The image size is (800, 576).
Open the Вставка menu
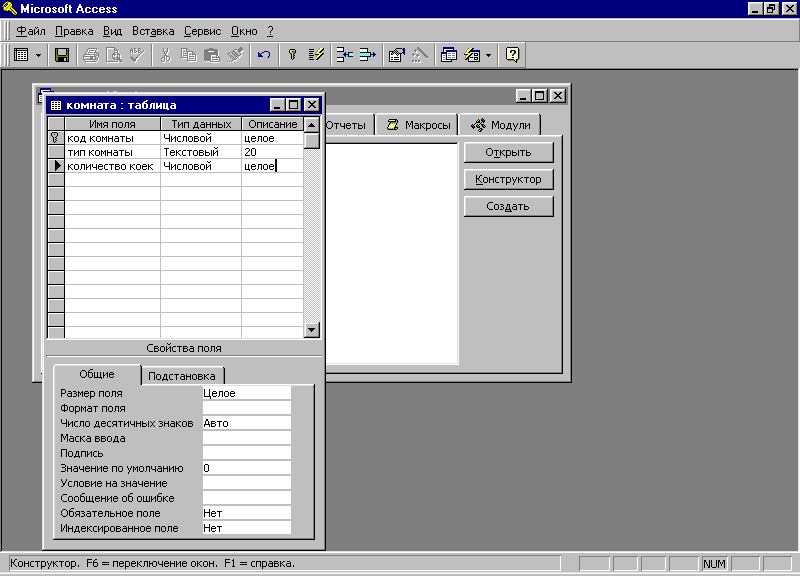(x=153, y=31)
